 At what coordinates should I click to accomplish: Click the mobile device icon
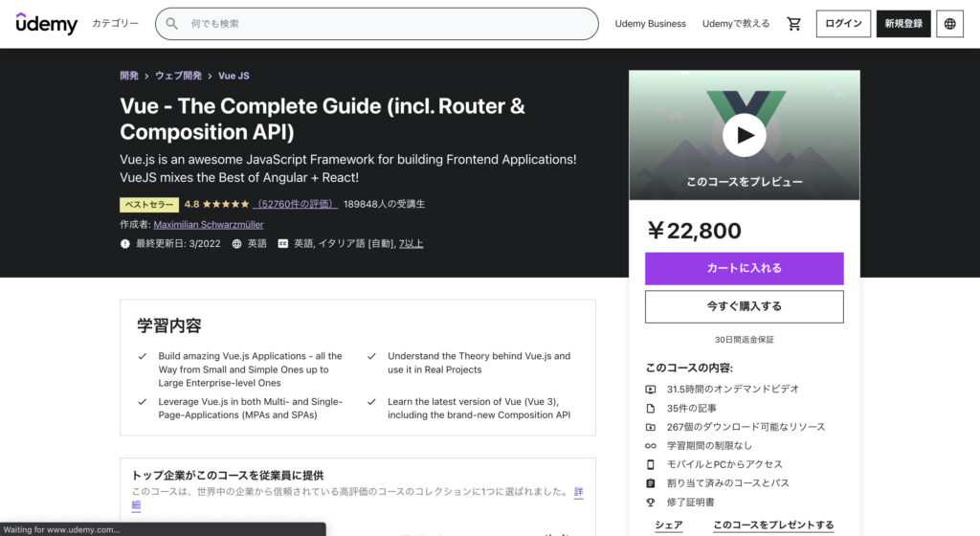(x=651, y=465)
